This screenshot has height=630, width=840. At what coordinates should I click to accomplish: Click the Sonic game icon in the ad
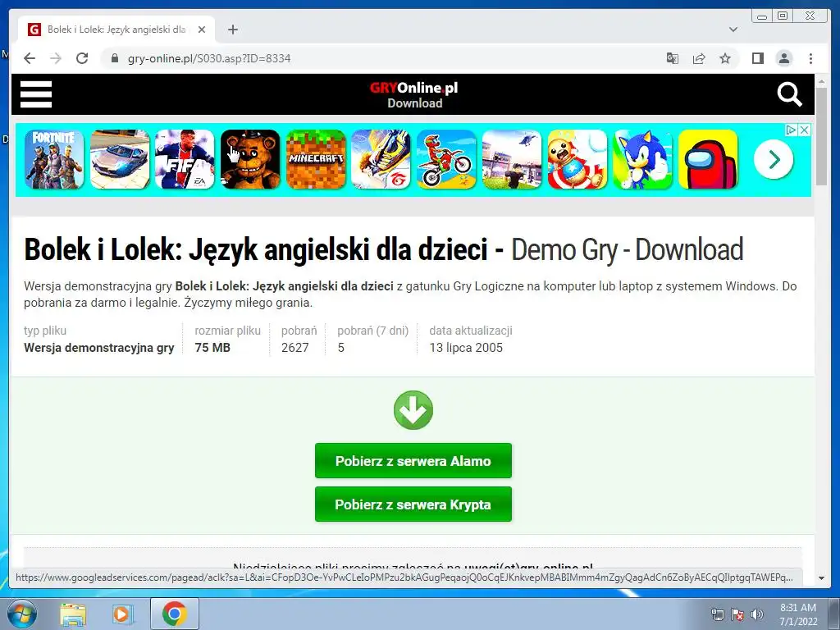[642, 159]
